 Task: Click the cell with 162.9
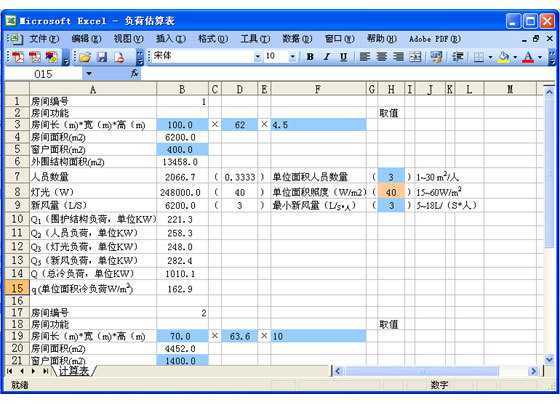point(182,289)
